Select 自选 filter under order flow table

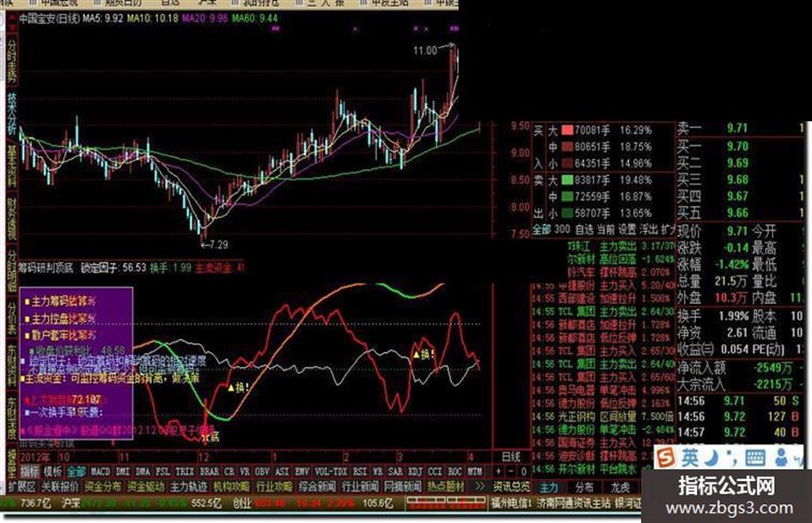[583, 229]
